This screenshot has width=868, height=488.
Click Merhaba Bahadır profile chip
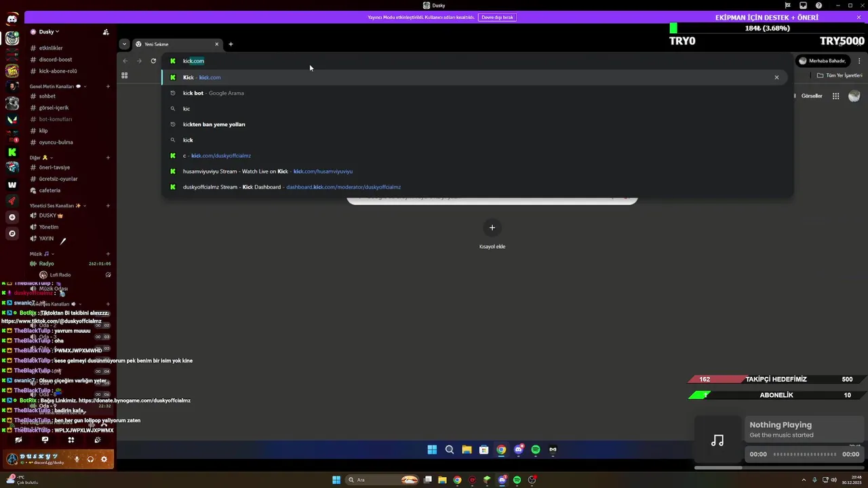pyautogui.click(x=823, y=61)
